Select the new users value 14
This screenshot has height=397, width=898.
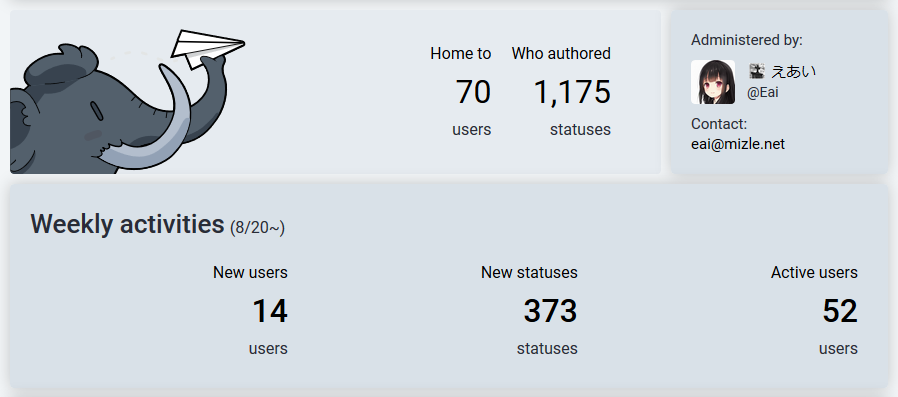pos(270,311)
